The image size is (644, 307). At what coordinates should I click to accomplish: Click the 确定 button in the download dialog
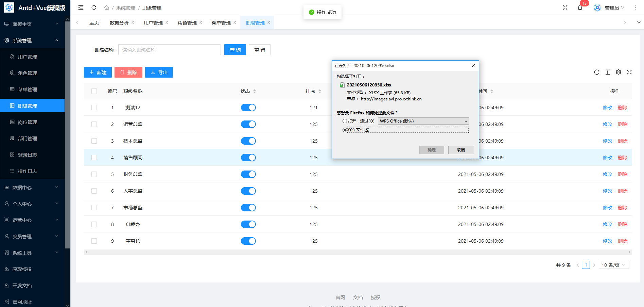point(432,150)
